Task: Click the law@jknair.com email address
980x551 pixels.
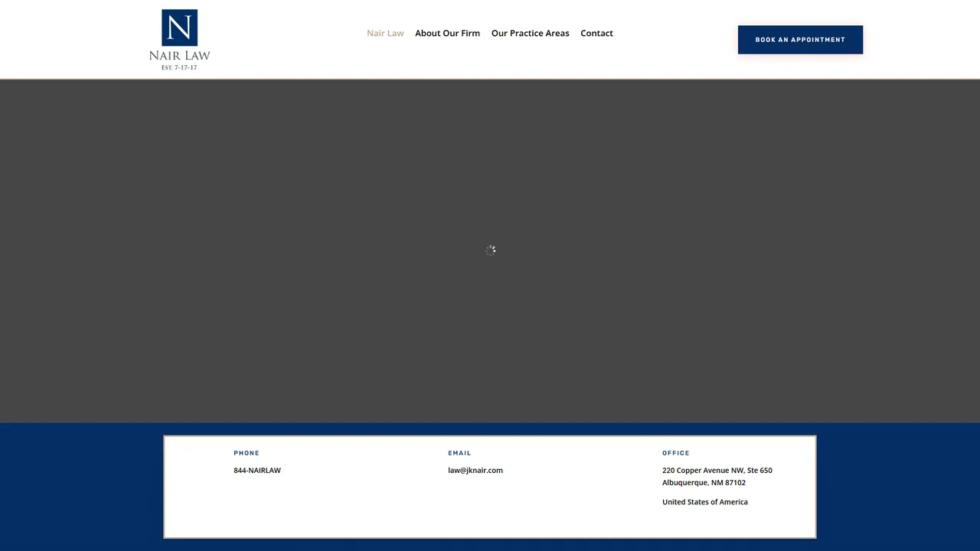Action: click(475, 470)
